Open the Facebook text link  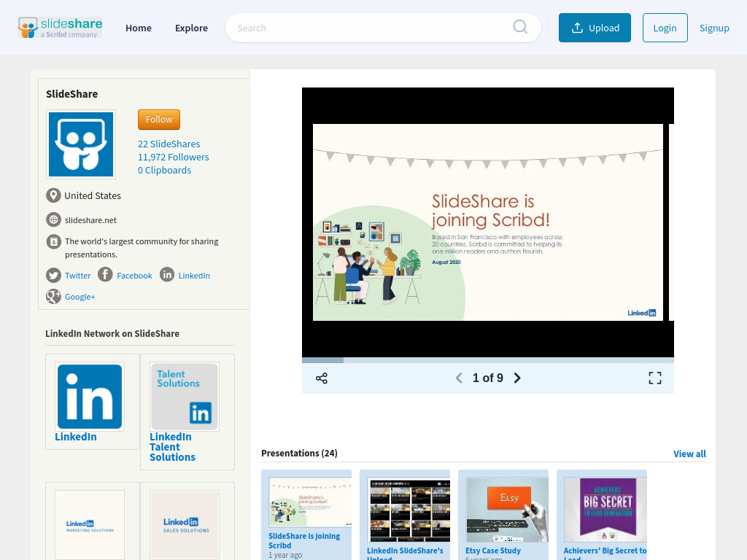point(134,276)
